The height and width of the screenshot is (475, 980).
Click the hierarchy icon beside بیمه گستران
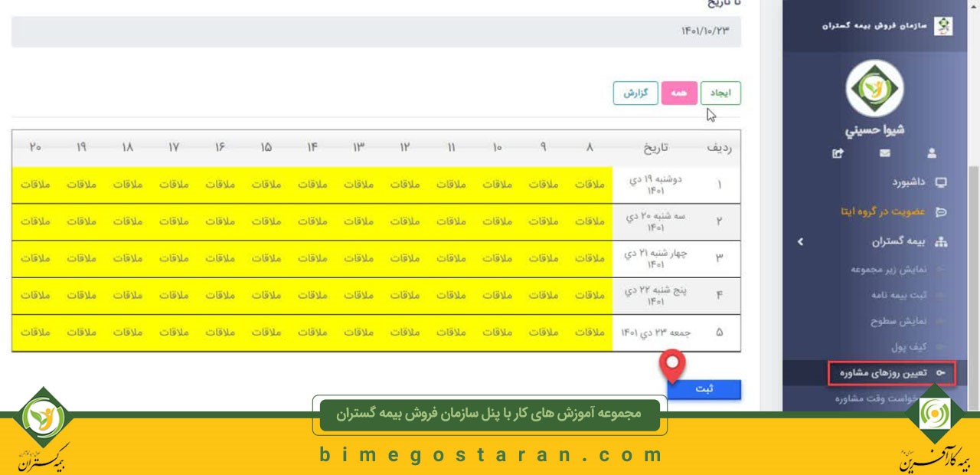pos(941,241)
